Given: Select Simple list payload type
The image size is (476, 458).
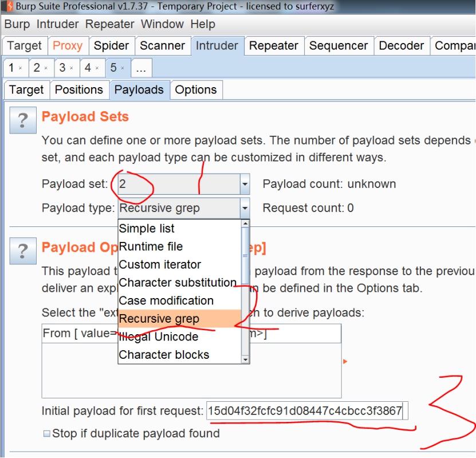Looking at the screenshot, I should 180,228.
